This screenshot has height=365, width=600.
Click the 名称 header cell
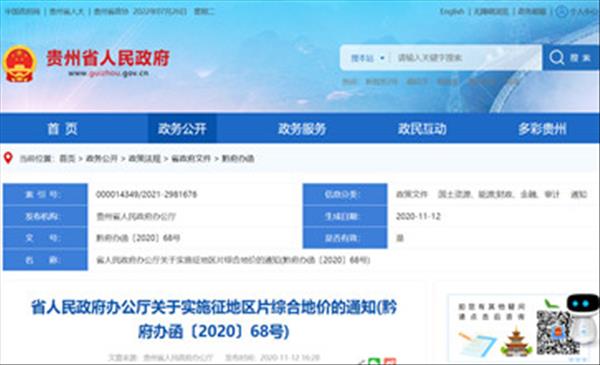pyautogui.click(x=45, y=260)
